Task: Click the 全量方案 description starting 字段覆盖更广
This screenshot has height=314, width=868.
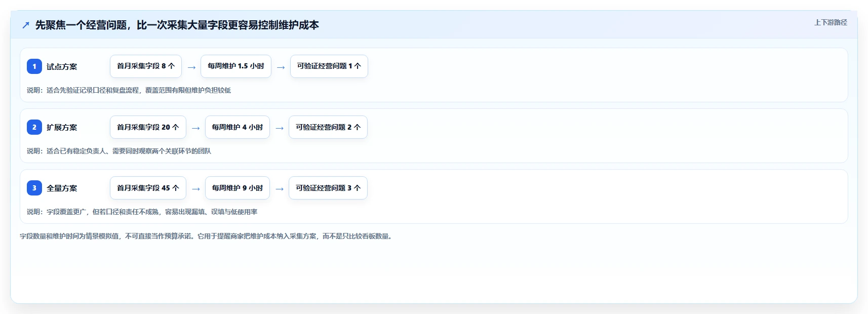Action: click(142, 212)
